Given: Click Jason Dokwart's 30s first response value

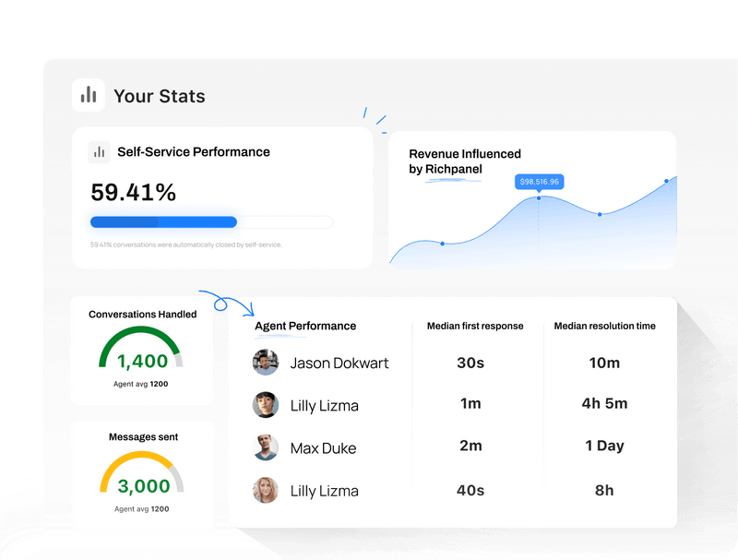Looking at the screenshot, I should (470, 363).
